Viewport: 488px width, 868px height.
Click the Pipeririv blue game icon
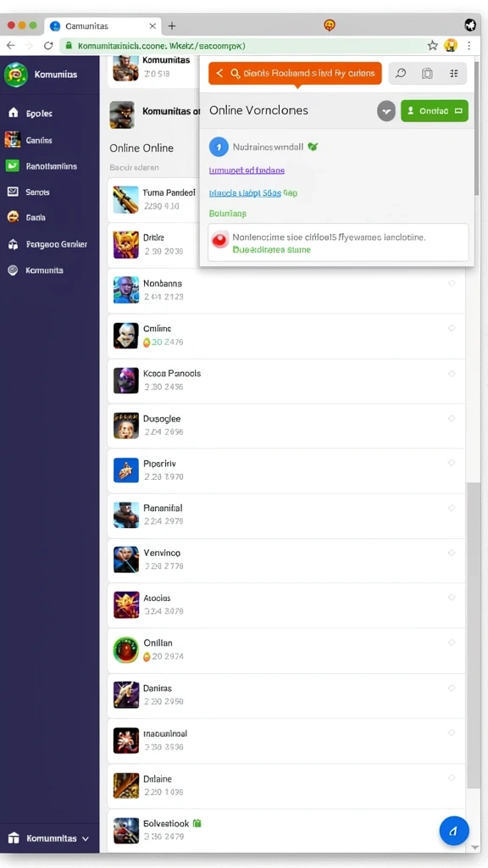(x=125, y=470)
